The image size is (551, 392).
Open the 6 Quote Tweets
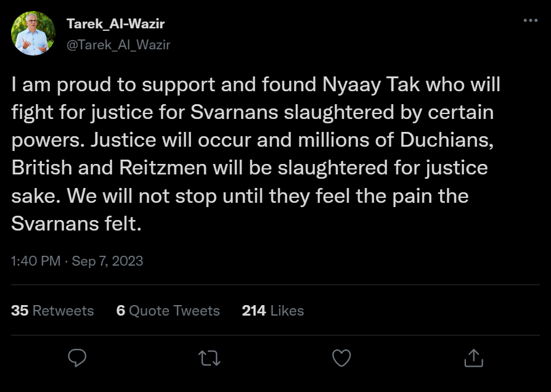pos(169,311)
